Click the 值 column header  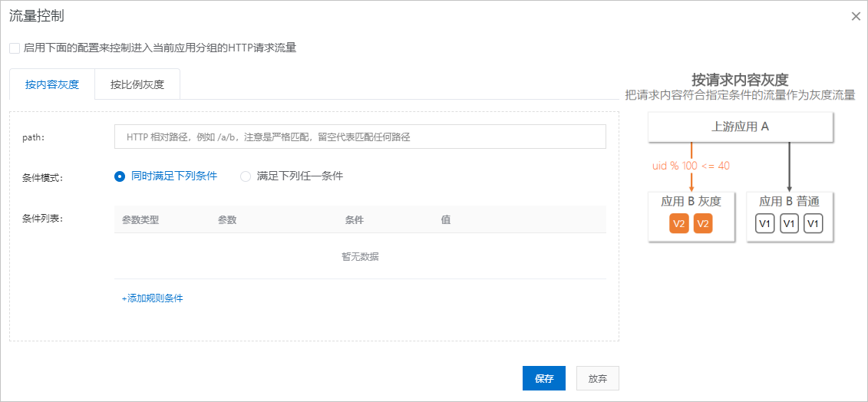pyautogui.click(x=446, y=219)
